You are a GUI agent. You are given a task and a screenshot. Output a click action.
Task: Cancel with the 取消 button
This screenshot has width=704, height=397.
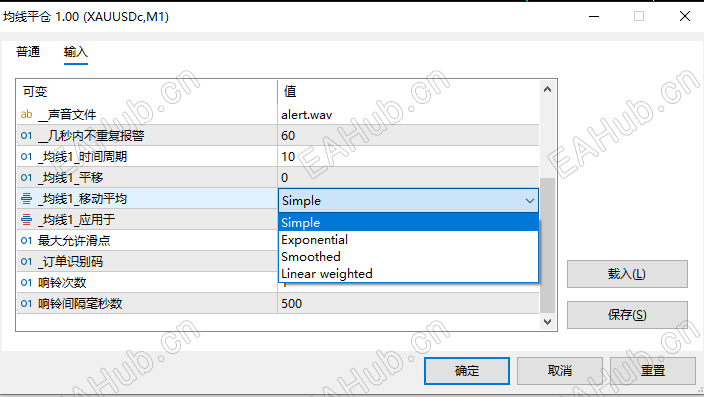[x=559, y=371]
